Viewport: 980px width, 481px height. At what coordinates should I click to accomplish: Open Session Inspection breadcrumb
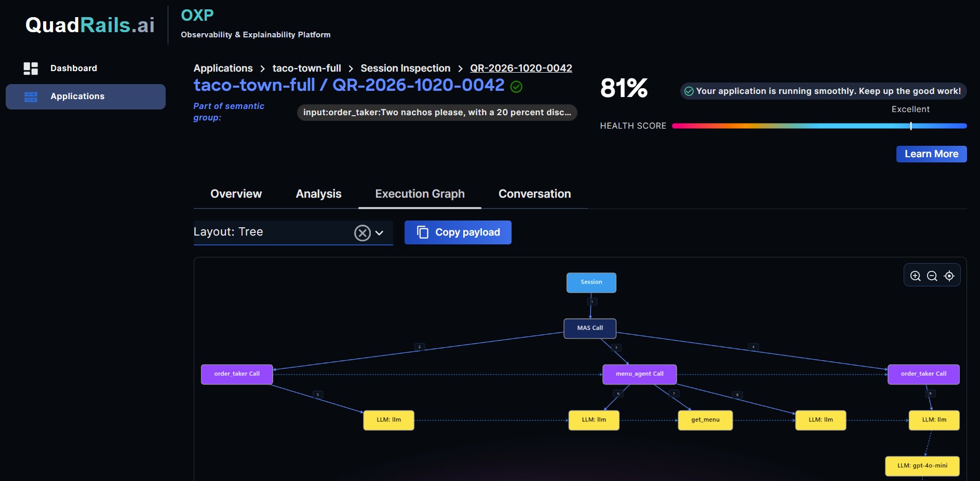tap(406, 68)
